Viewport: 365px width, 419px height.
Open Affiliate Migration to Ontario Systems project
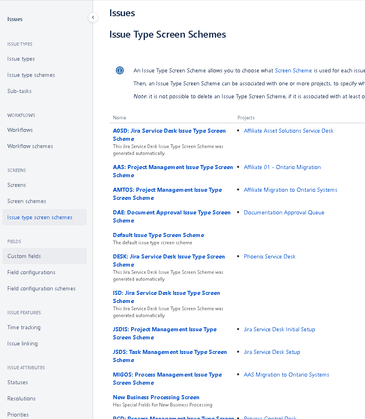pos(290,190)
